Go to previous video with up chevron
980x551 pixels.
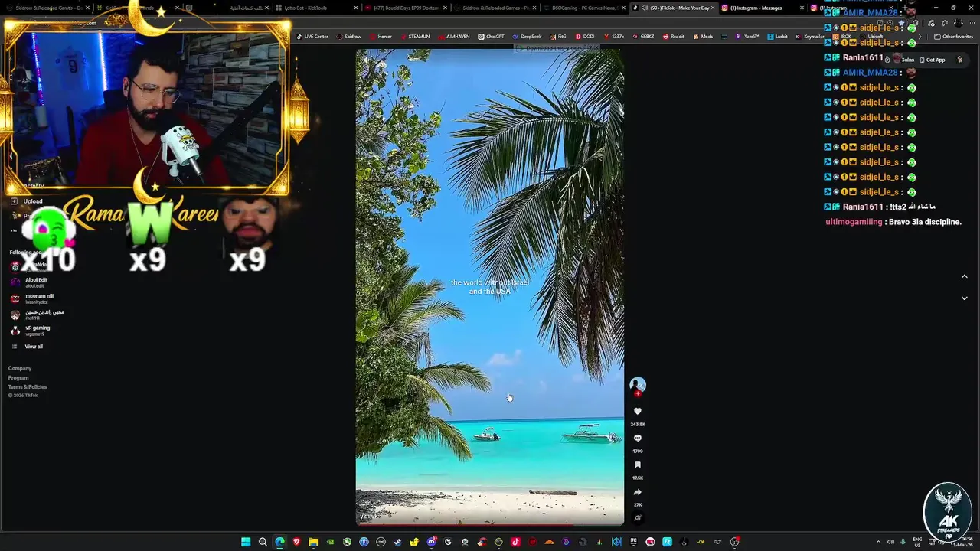tap(964, 276)
